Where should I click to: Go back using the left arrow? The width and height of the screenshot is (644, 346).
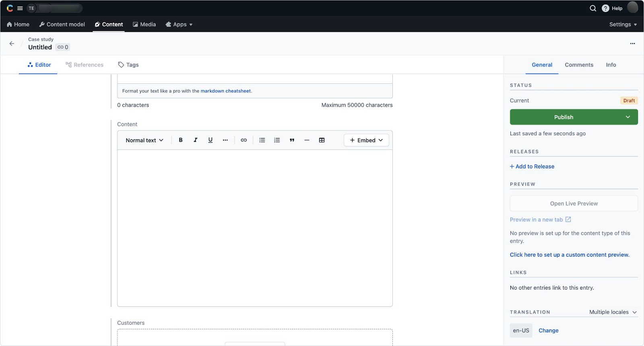click(12, 44)
